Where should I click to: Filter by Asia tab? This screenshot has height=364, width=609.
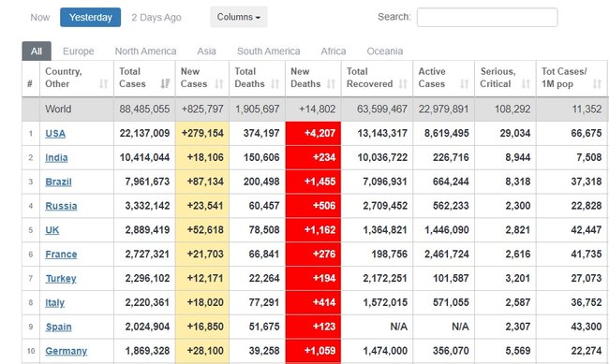206,51
